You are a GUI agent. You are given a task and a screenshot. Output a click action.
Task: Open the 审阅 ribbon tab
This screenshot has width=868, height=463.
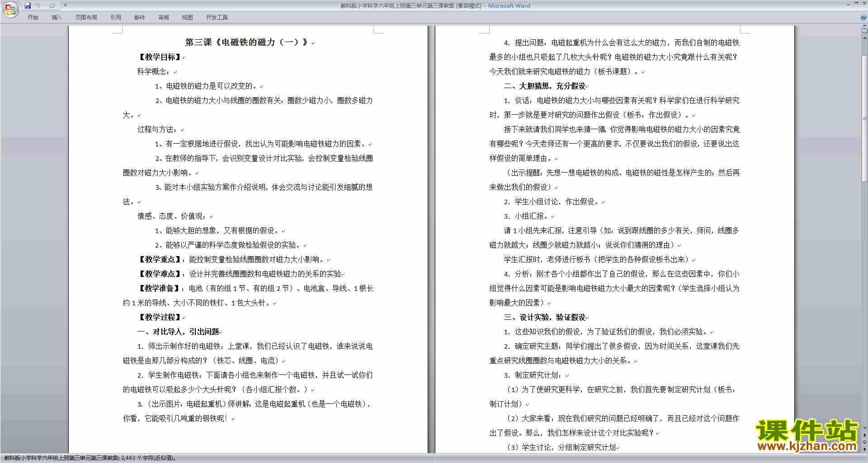(164, 18)
